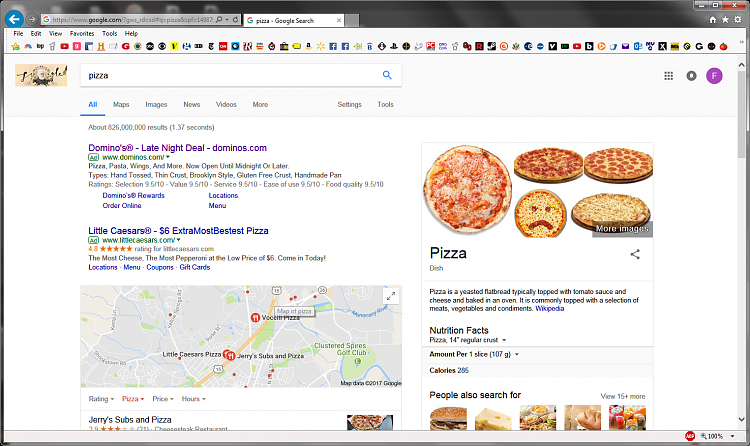The height and width of the screenshot is (446, 750).
Task: Refresh the page from the address bar
Action: point(235,20)
